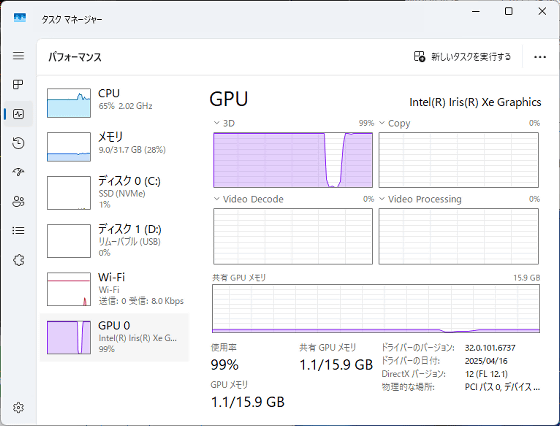The image size is (560, 426).
Task: Select the CPU performance item
Action: coord(114,103)
